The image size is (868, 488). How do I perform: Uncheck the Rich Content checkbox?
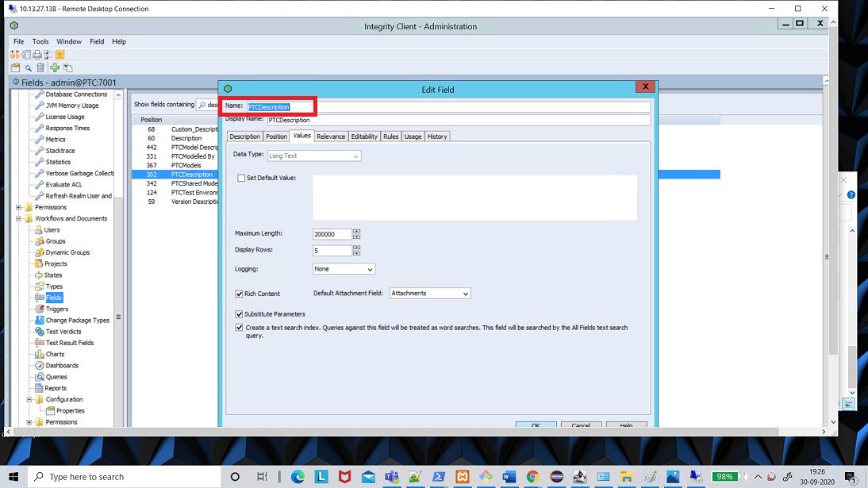tap(240, 294)
